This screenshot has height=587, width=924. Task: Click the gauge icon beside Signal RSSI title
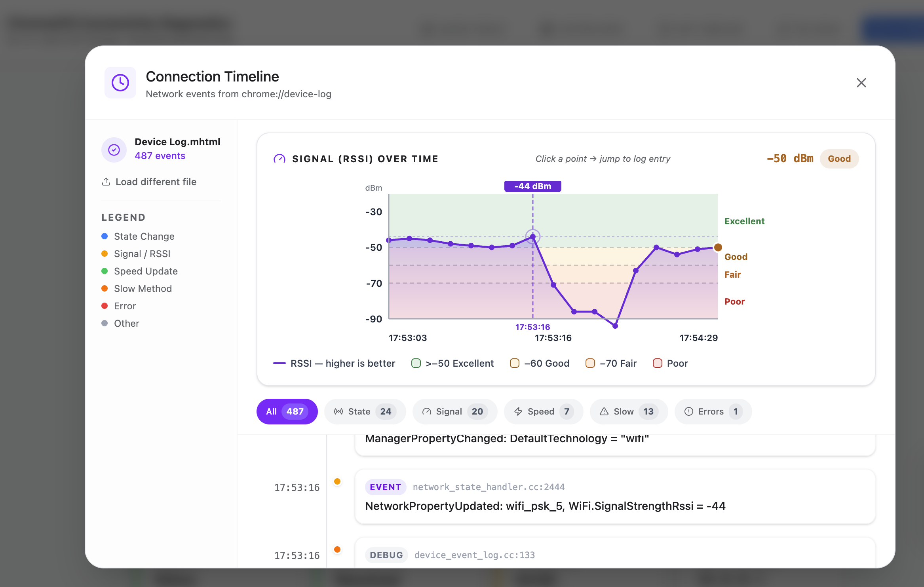[279, 159]
